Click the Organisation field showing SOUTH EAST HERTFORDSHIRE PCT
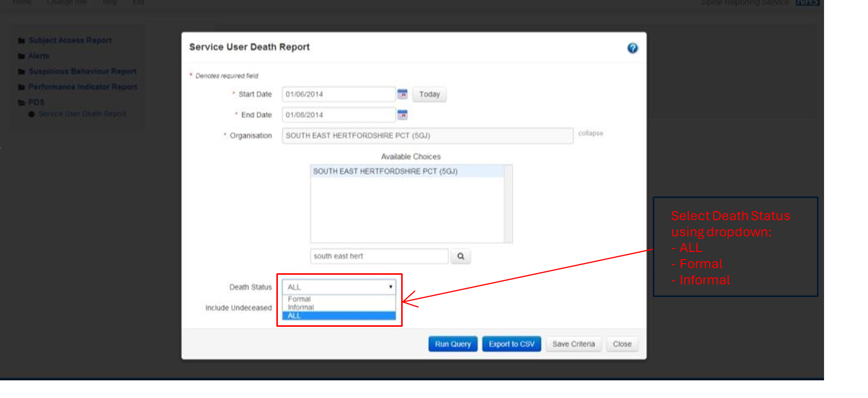868x398 pixels. (x=427, y=136)
